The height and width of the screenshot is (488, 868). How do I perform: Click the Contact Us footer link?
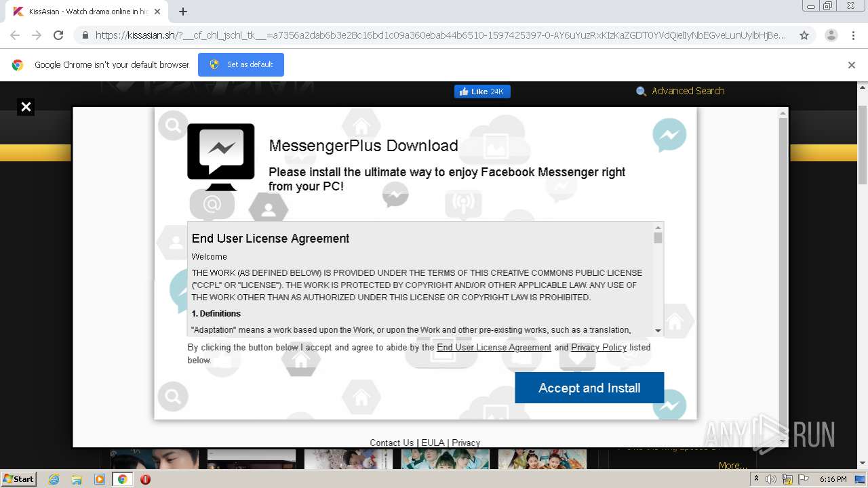coord(391,443)
